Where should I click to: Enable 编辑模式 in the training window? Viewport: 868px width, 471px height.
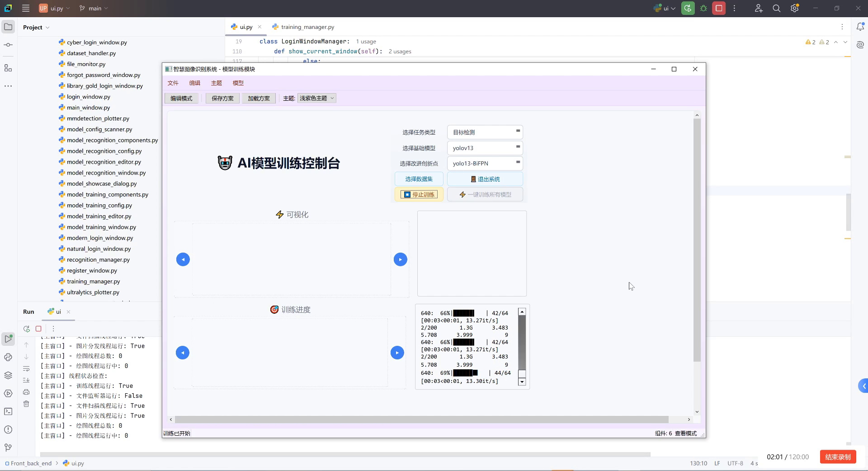(181, 98)
